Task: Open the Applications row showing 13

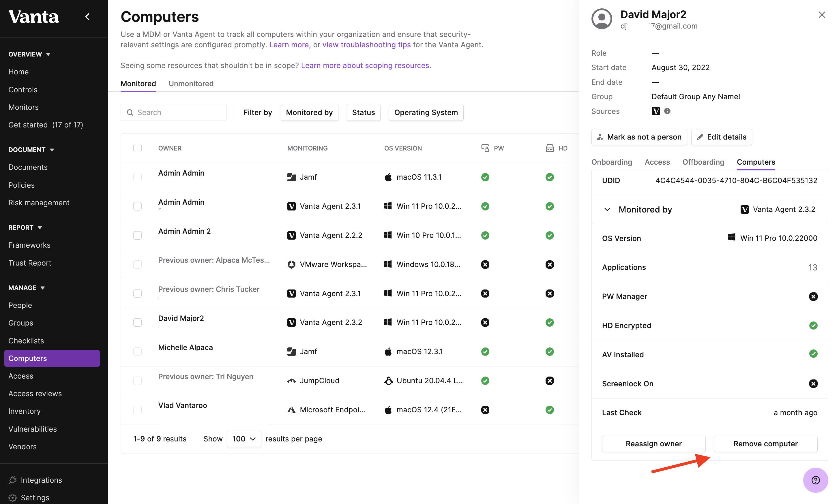Action: [x=709, y=267]
